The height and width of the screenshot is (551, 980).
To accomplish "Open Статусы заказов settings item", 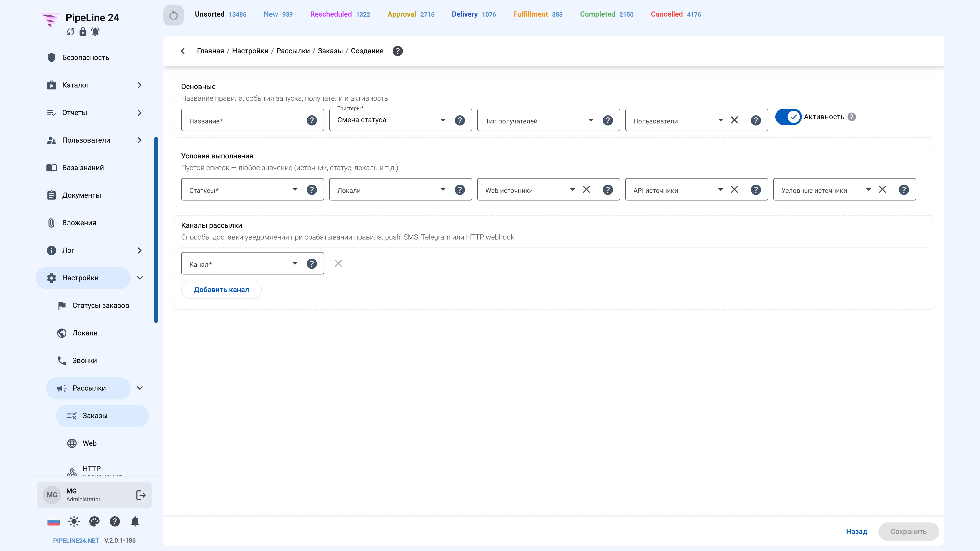I will (101, 305).
